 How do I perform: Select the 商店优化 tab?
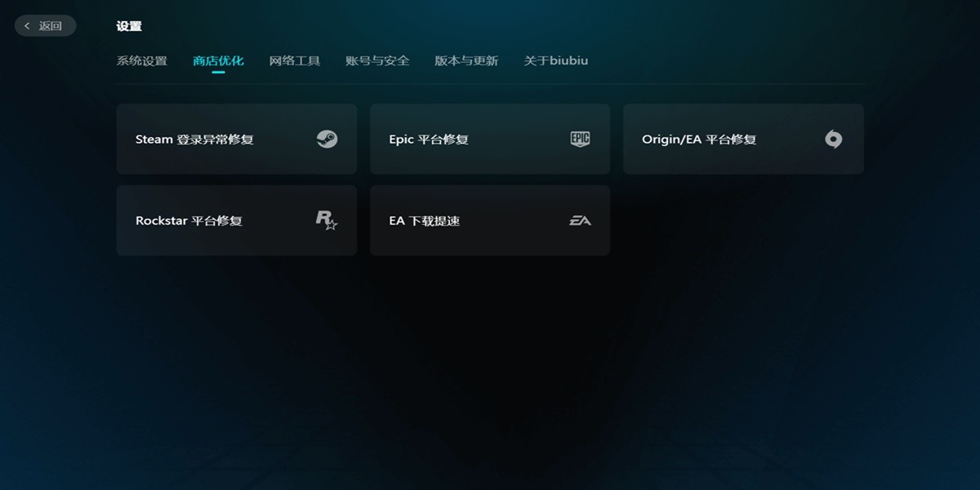(x=216, y=60)
